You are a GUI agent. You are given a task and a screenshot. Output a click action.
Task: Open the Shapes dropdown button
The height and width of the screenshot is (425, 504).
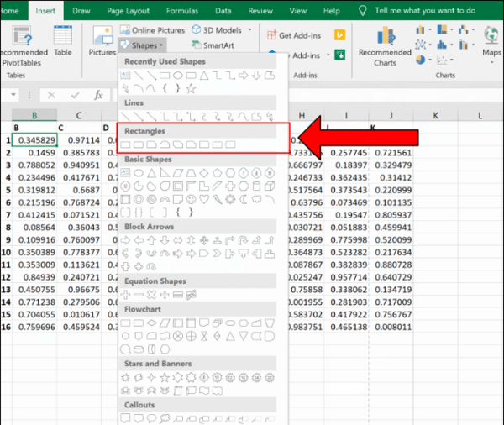click(142, 45)
